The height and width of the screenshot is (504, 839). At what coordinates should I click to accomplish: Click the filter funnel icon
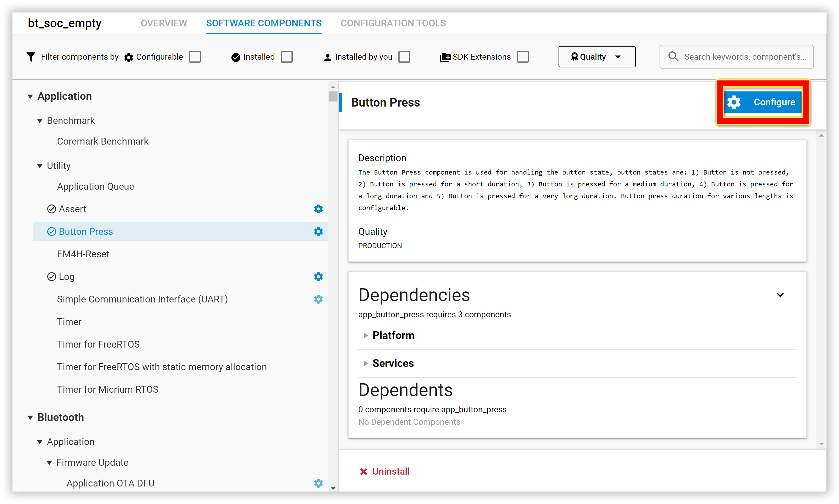tap(31, 57)
